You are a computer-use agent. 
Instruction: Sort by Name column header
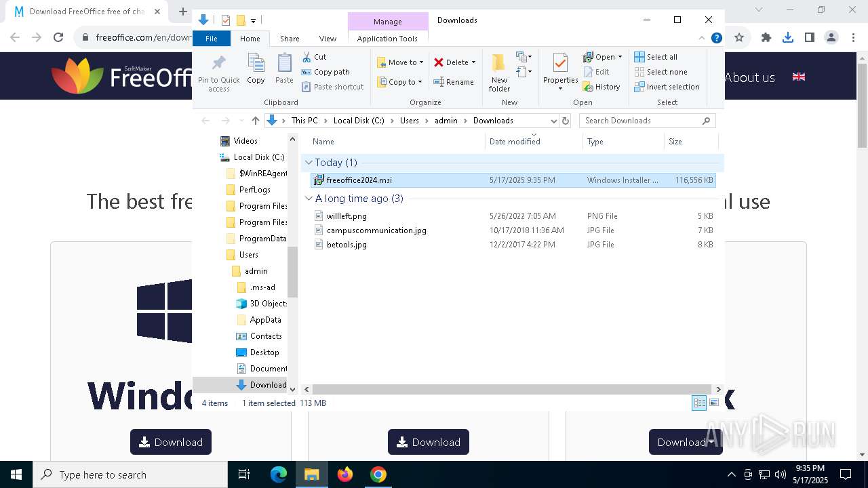point(397,142)
